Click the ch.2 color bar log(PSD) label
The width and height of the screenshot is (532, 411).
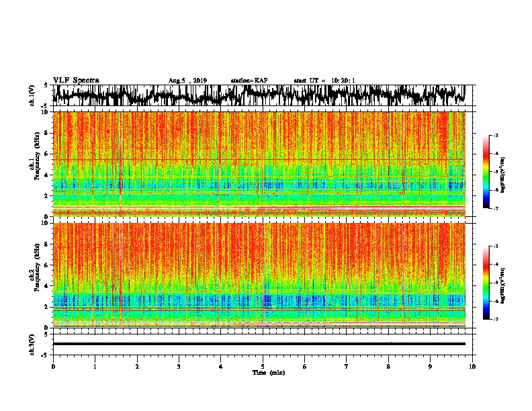pos(503,285)
